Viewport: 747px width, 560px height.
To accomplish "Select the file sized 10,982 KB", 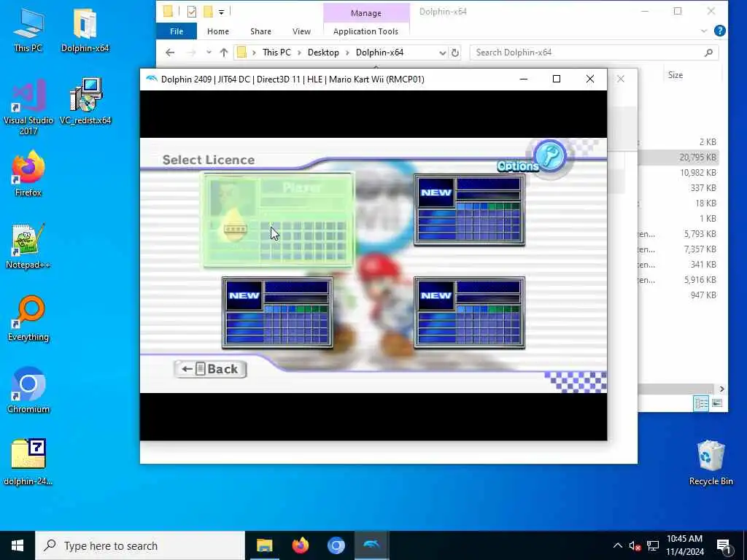I will tap(697, 172).
